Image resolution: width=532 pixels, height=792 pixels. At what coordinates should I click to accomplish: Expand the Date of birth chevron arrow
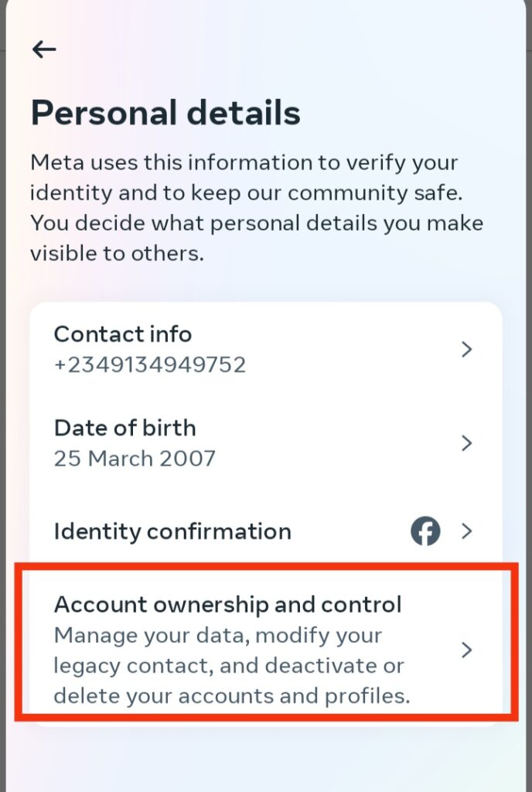tap(467, 443)
